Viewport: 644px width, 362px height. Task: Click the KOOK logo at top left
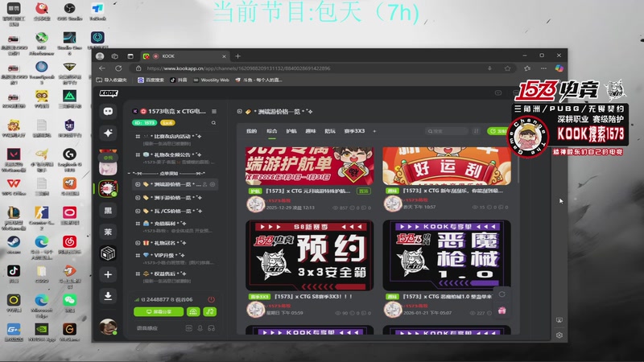[x=109, y=93]
